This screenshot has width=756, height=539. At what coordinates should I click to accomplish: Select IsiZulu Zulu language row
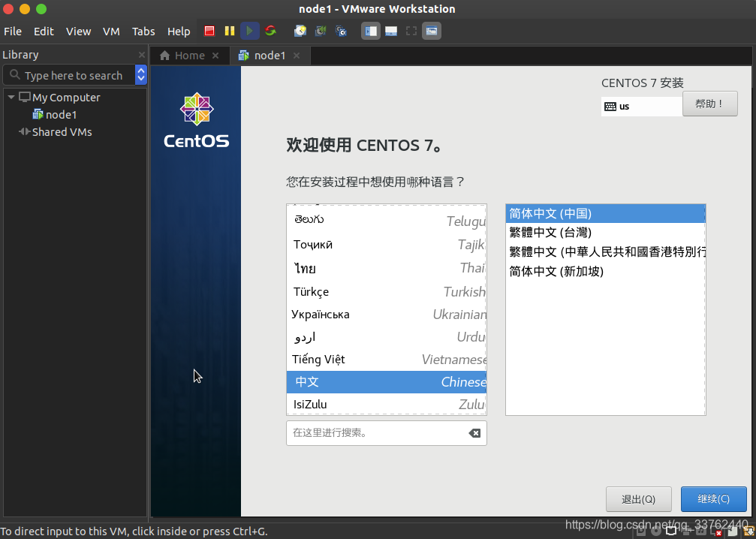pyautogui.click(x=387, y=404)
